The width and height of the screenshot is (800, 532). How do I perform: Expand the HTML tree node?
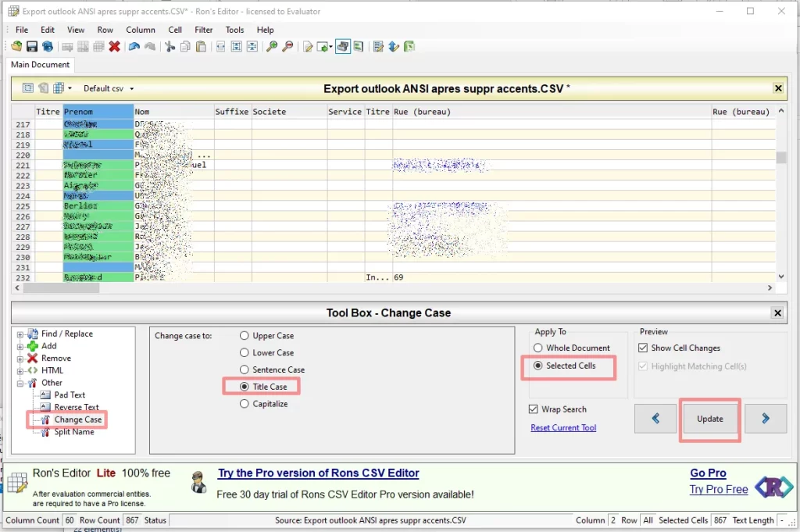(20, 371)
